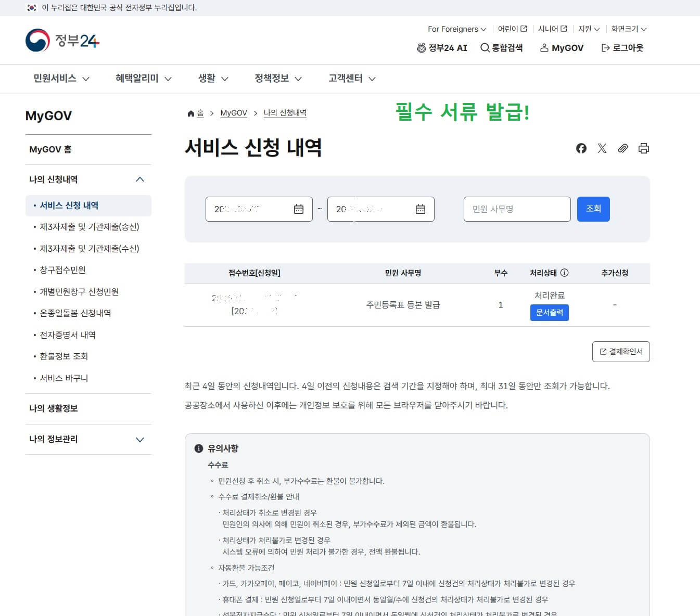Click the 처리상태 info icon
The width and height of the screenshot is (700, 616).
click(x=565, y=273)
